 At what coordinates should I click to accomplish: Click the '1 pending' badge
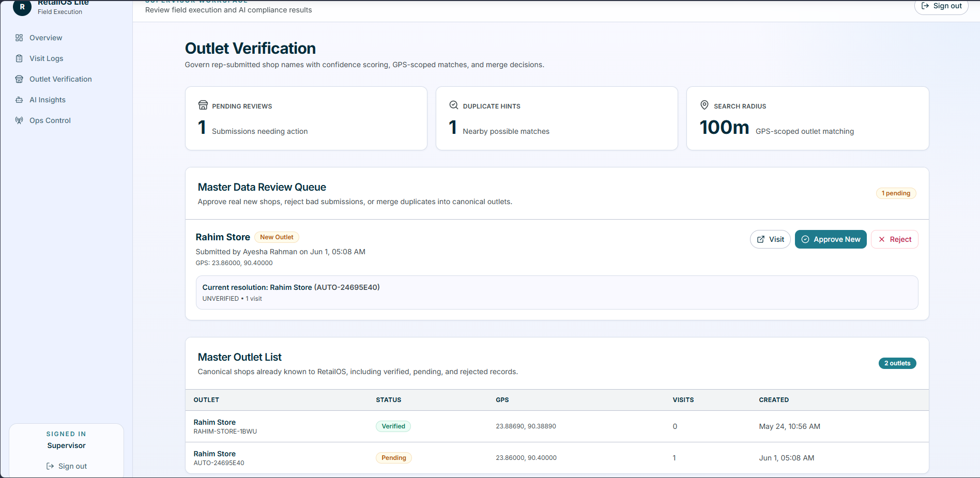896,193
